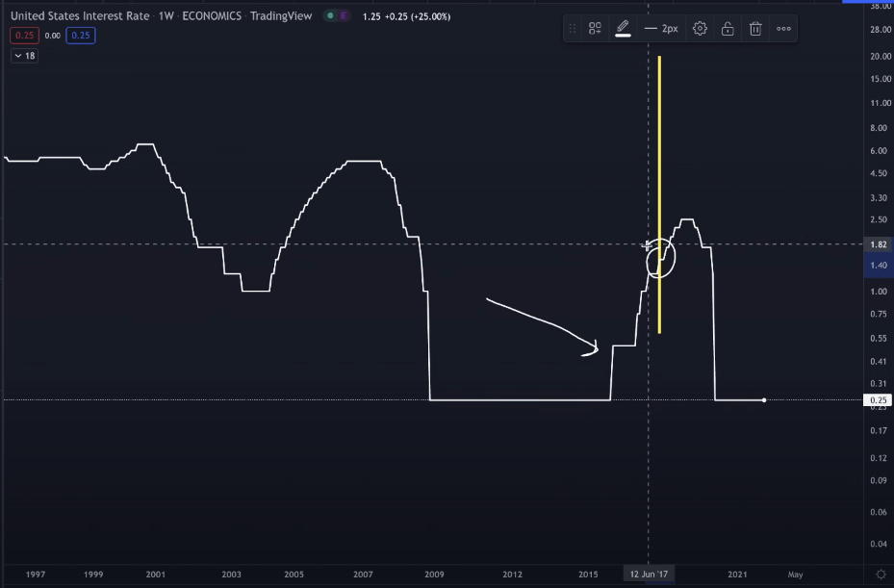Viewport: 894px width, 588px height.
Task: Click the lock drawing icon
Action: [728, 29]
